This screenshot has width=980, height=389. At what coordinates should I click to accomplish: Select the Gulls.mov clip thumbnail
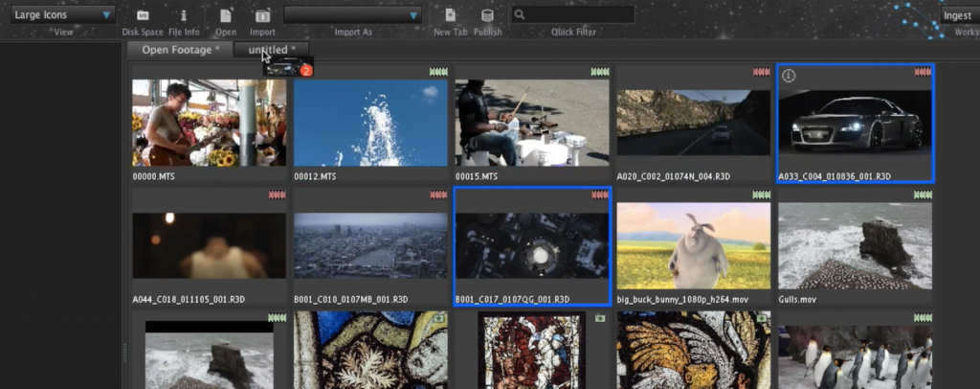(x=854, y=245)
